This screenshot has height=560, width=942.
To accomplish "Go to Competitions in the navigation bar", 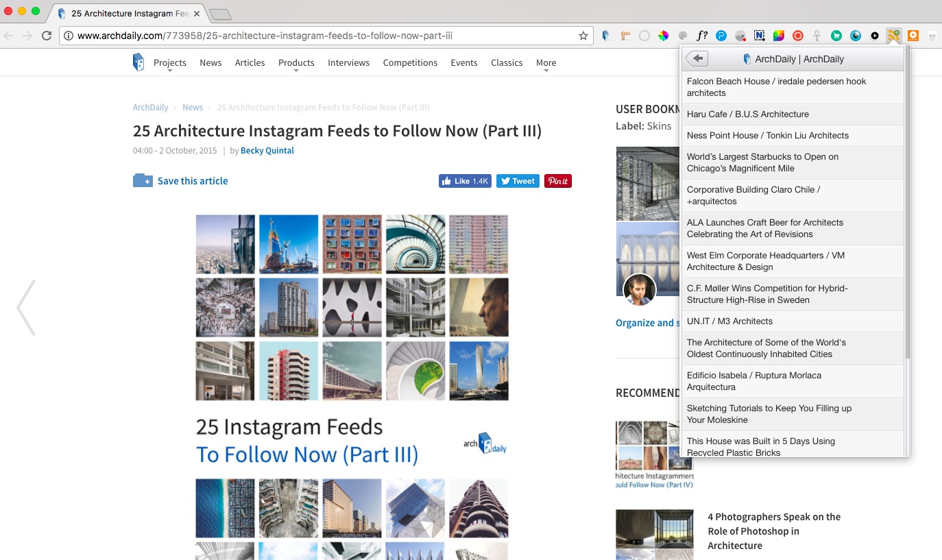I will click(x=410, y=62).
